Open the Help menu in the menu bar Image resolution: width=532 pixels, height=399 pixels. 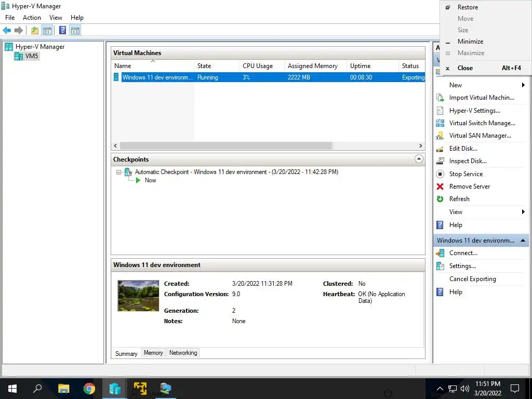[x=77, y=18]
